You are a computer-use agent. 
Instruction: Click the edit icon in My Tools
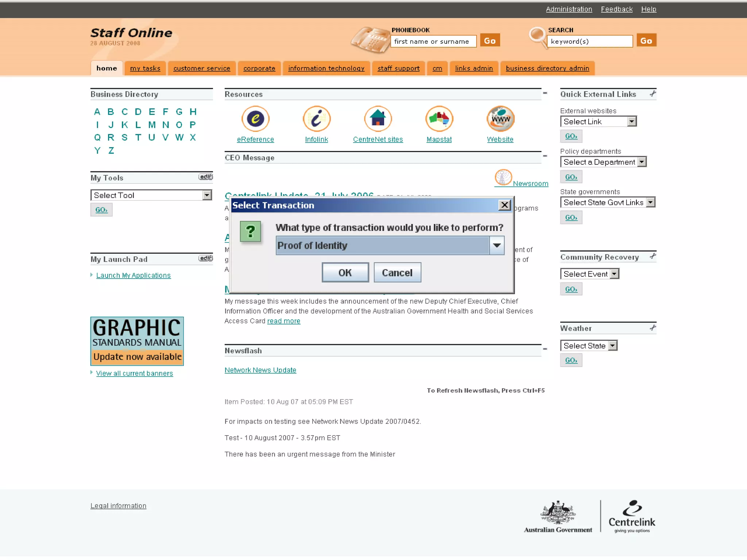[206, 177]
